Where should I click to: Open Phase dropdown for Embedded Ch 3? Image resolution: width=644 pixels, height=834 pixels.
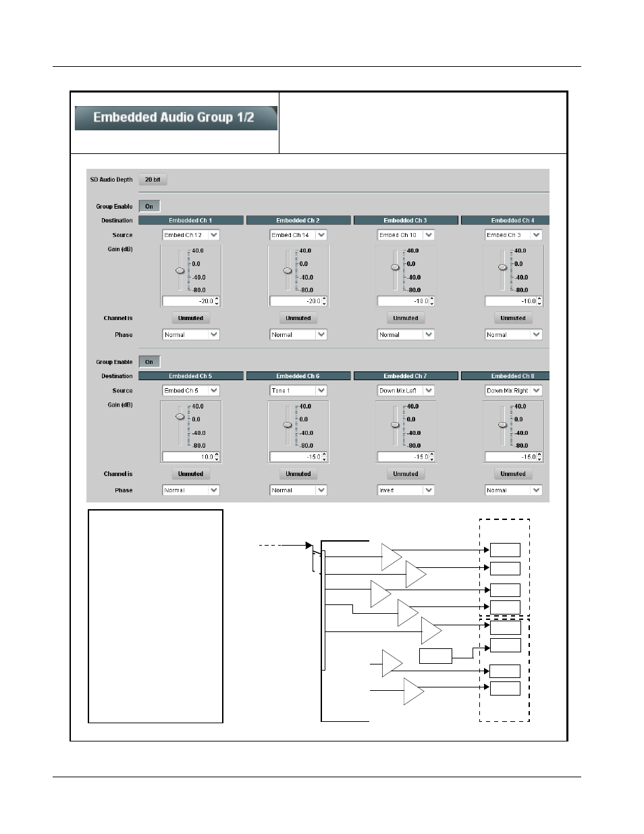point(406,334)
